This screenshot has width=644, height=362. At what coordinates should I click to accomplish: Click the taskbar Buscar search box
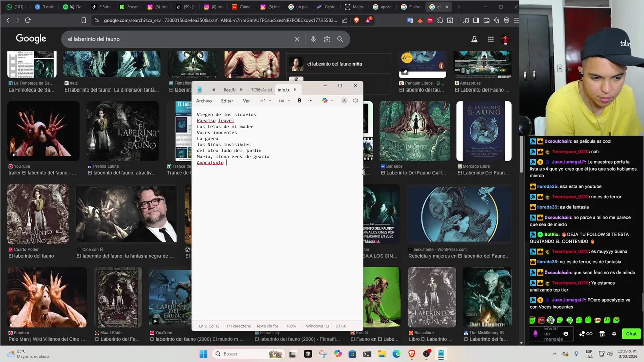[249, 354]
